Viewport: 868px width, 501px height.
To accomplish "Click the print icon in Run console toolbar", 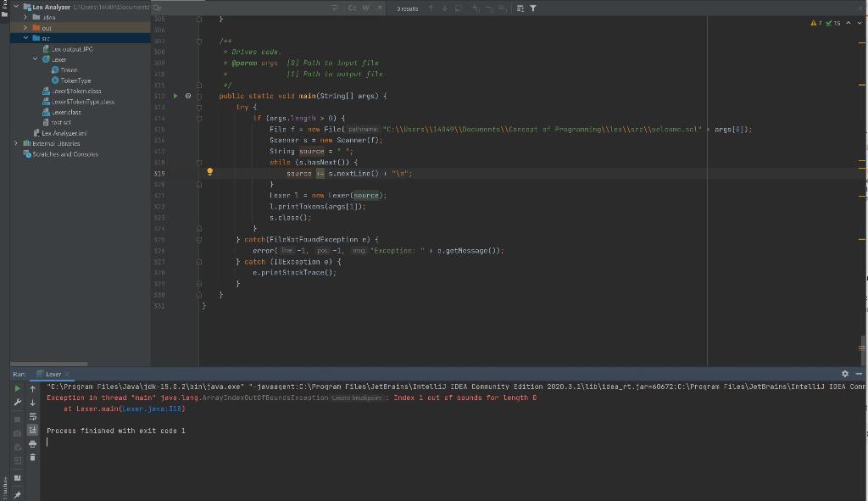I will coord(33,443).
